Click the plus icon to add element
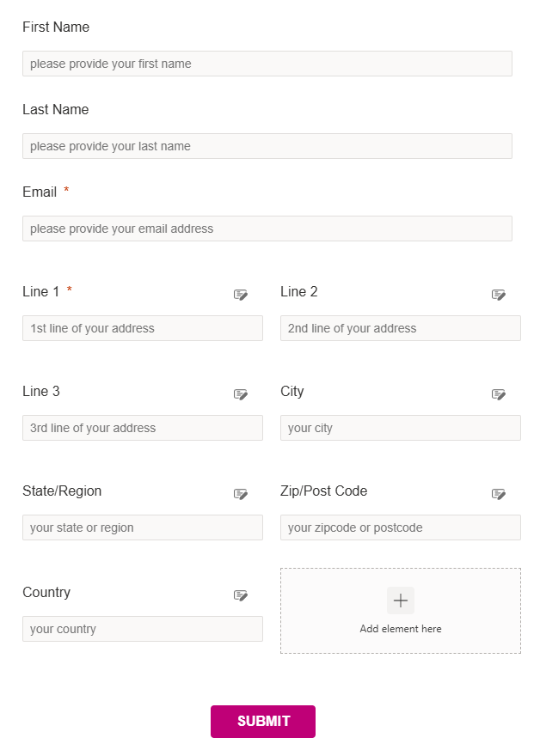540x756 pixels. [401, 601]
